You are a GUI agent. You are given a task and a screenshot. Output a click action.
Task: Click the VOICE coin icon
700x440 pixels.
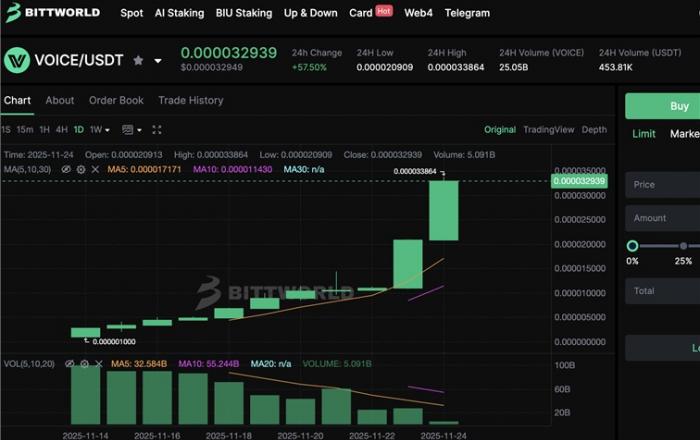coord(17,60)
